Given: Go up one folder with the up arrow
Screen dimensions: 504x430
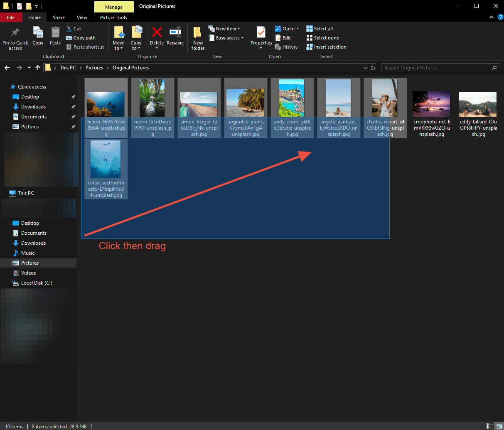Looking at the screenshot, I should 38,68.
